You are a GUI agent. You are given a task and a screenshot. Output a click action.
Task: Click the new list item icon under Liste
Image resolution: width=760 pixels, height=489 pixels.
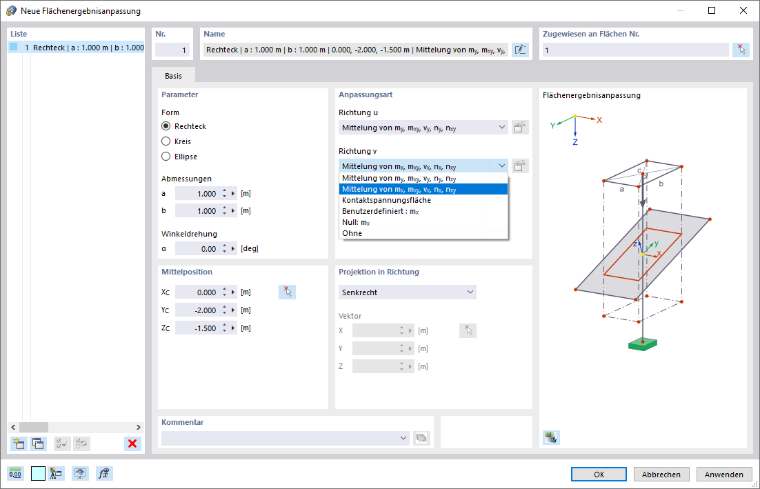pos(18,443)
